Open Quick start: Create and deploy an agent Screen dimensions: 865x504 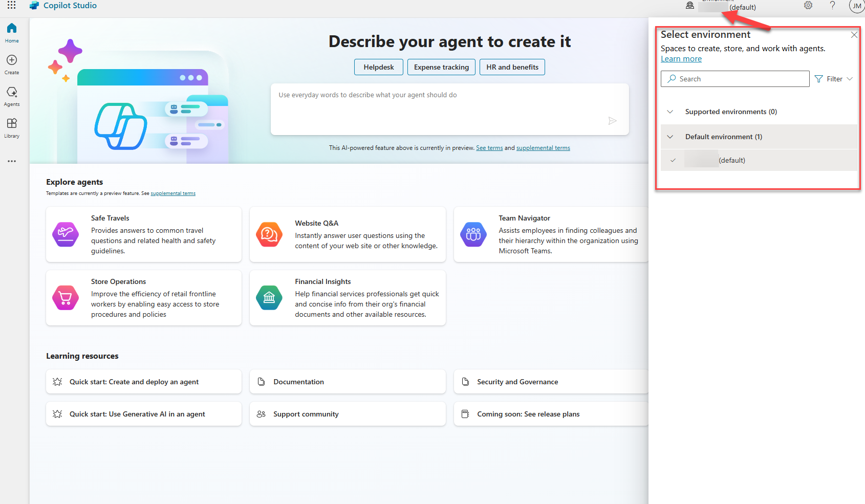[144, 382]
